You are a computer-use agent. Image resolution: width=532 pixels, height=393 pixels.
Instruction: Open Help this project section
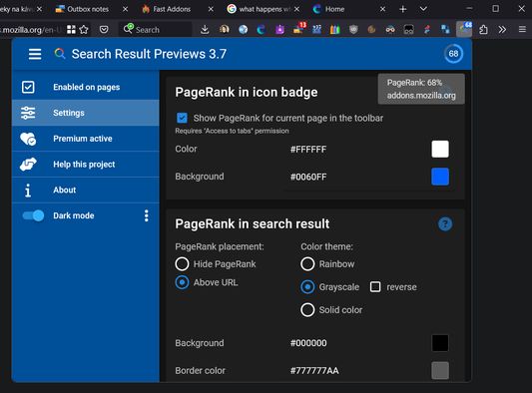[86, 165]
